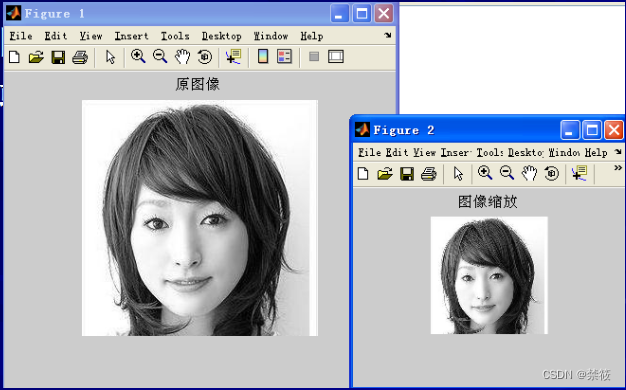Image resolution: width=626 pixels, height=390 pixels.
Task: Open Window menu in Figure 2
Action: tap(564, 152)
